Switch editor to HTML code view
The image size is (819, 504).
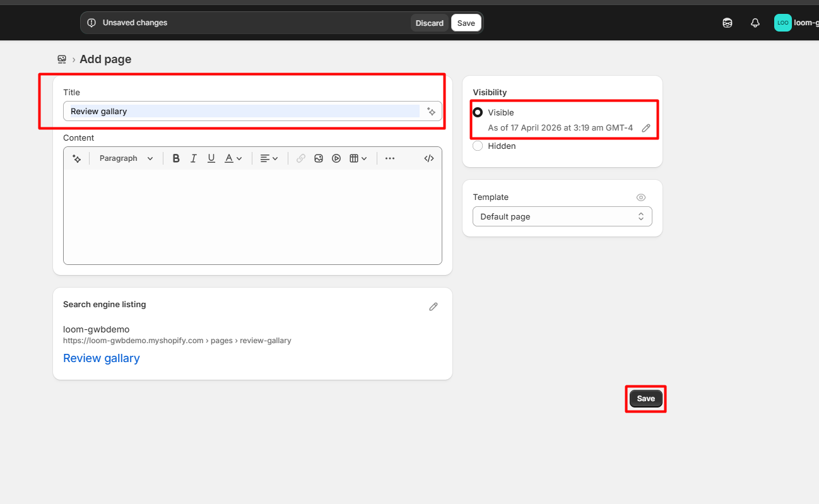(x=429, y=158)
